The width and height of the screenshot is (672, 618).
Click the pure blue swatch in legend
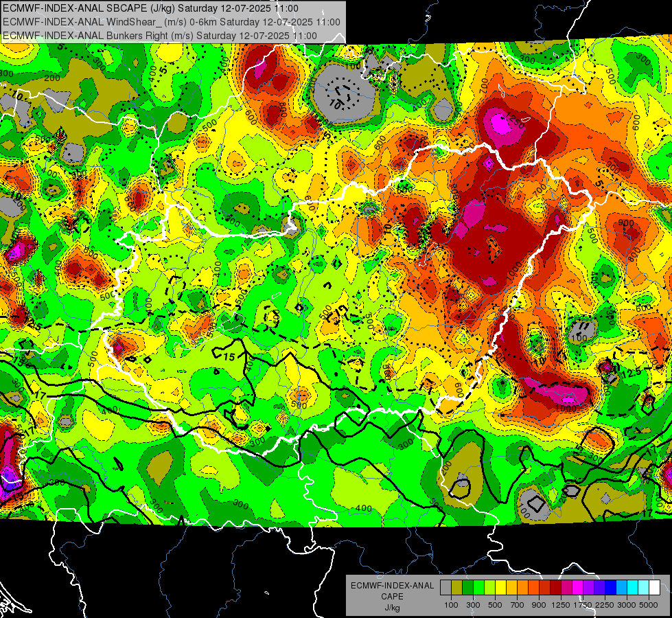coord(610,587)
